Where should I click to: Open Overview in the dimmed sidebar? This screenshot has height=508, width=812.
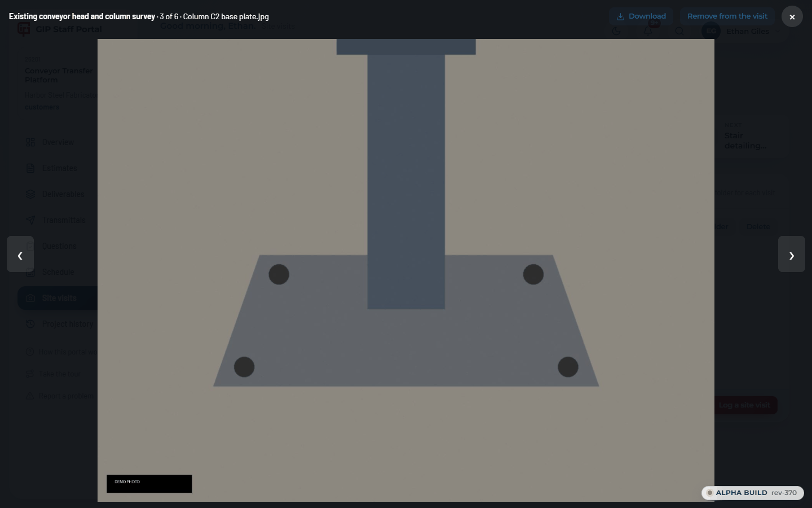(x=58, y=142)
